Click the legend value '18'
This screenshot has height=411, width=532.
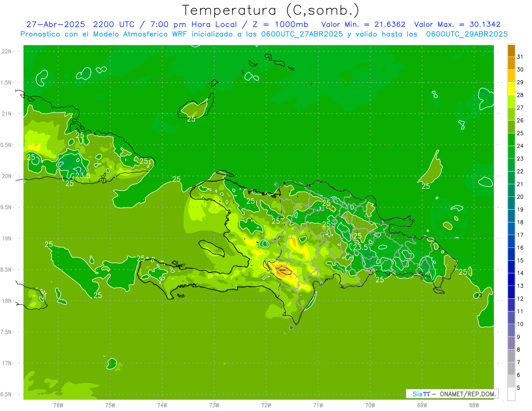click(x=520, y=222)
